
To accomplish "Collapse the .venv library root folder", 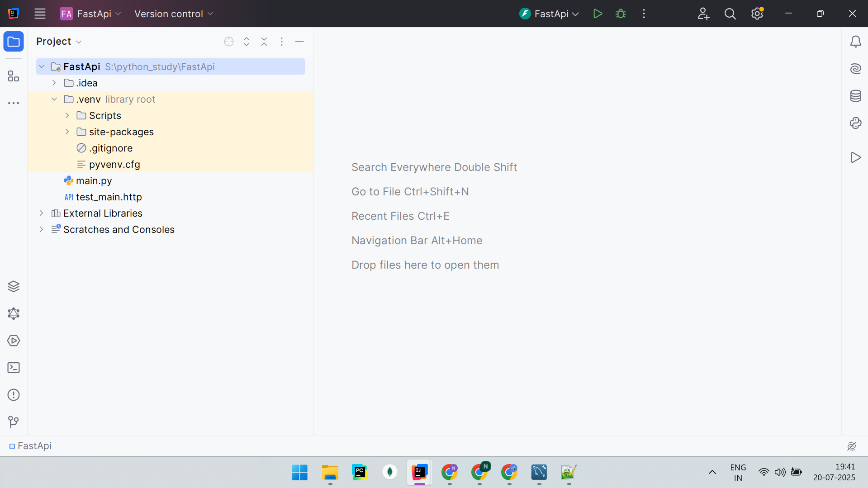I will [54, 99].
